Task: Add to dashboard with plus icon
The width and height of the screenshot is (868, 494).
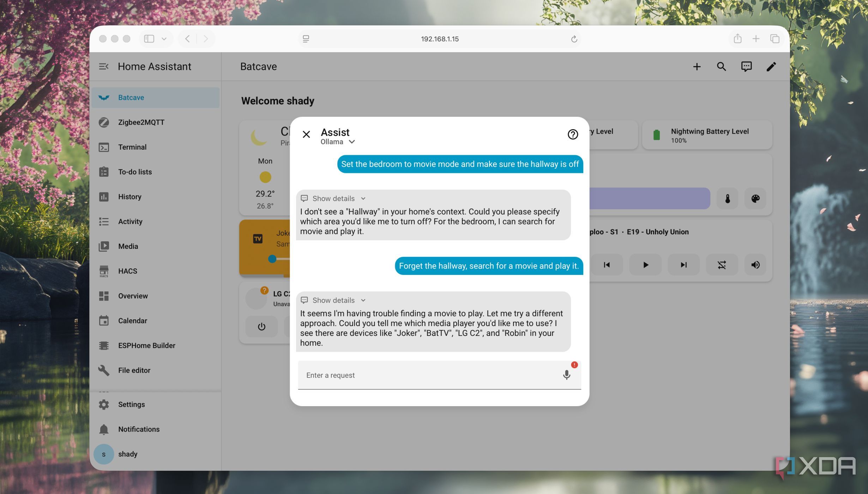Action: [697, 66]
